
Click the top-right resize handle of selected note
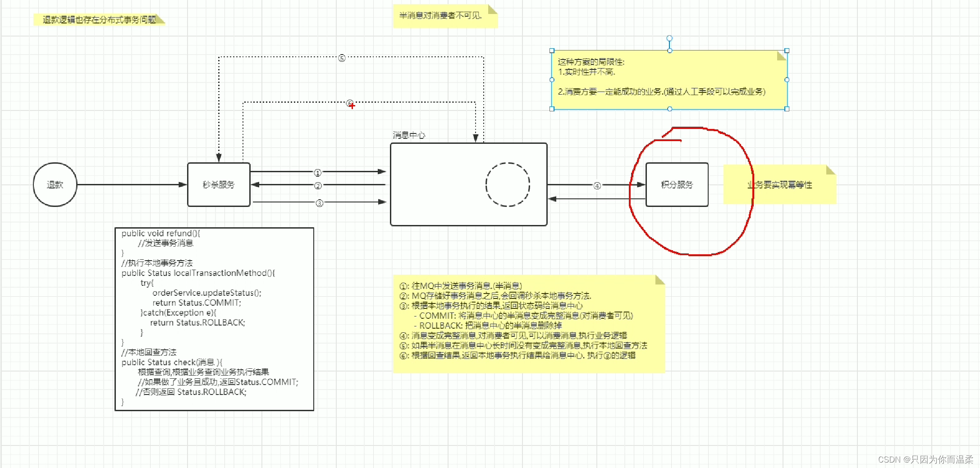click(x=787, y=51)
